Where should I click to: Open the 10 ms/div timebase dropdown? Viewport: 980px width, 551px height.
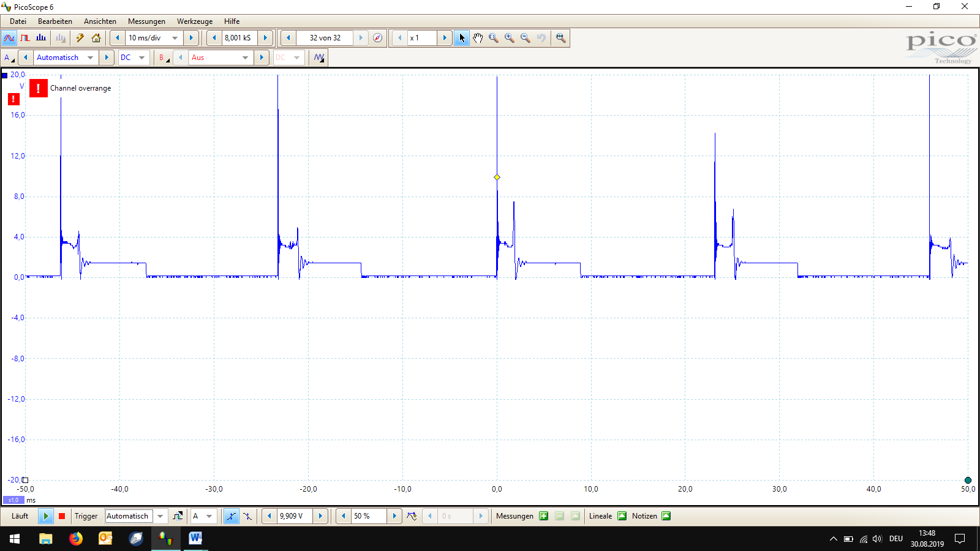coord(175,38)
